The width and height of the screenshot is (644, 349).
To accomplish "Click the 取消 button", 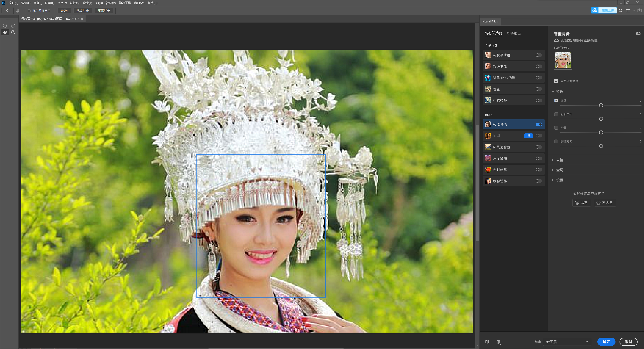I will (x=628, y=342).
